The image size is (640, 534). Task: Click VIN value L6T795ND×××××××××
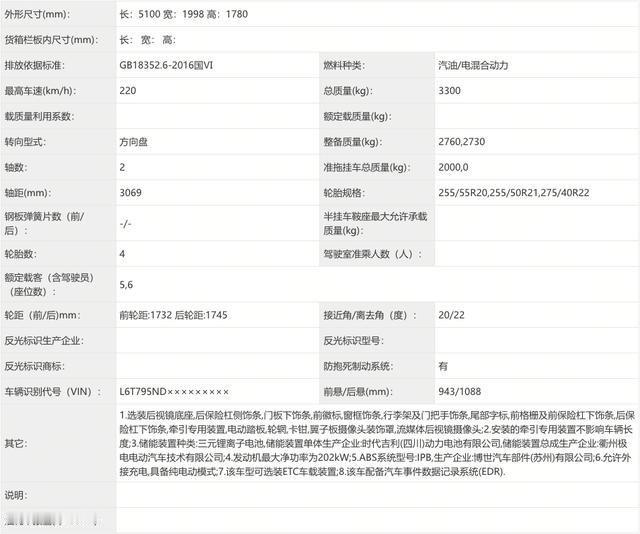174,392
